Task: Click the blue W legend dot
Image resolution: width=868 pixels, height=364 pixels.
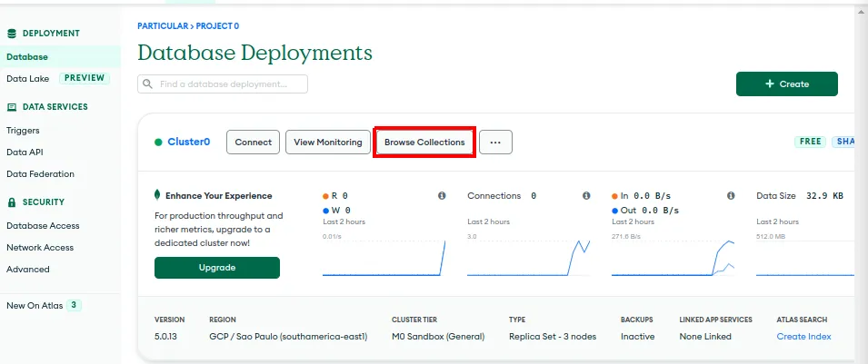Action: (325, 211)
